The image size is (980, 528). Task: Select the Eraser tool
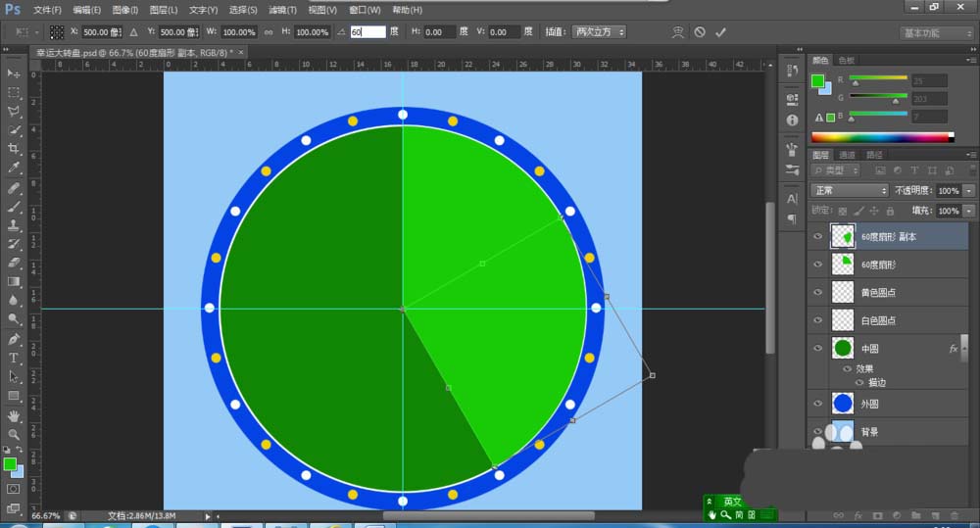(x=13, y=264)
